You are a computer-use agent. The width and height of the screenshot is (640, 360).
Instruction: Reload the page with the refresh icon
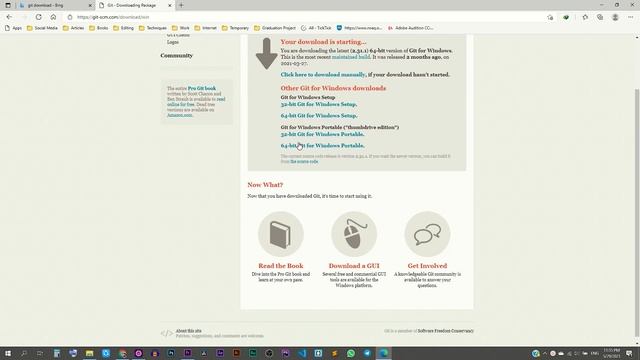(x=38, y=17)
